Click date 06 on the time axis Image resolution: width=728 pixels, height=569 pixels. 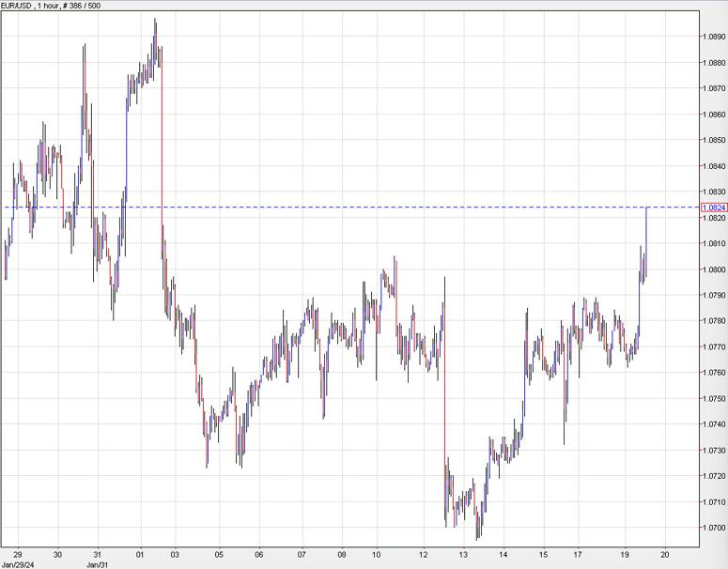pyautogui.click(x=259, y=555)
